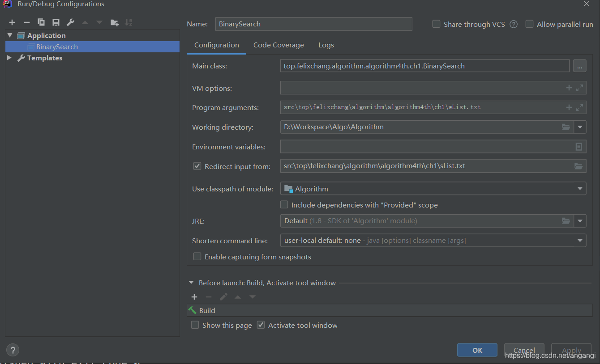Open Use classpath of module dropdown
Image resolution: width=600 pixels, height=364 pixels.
click(580, 189)
